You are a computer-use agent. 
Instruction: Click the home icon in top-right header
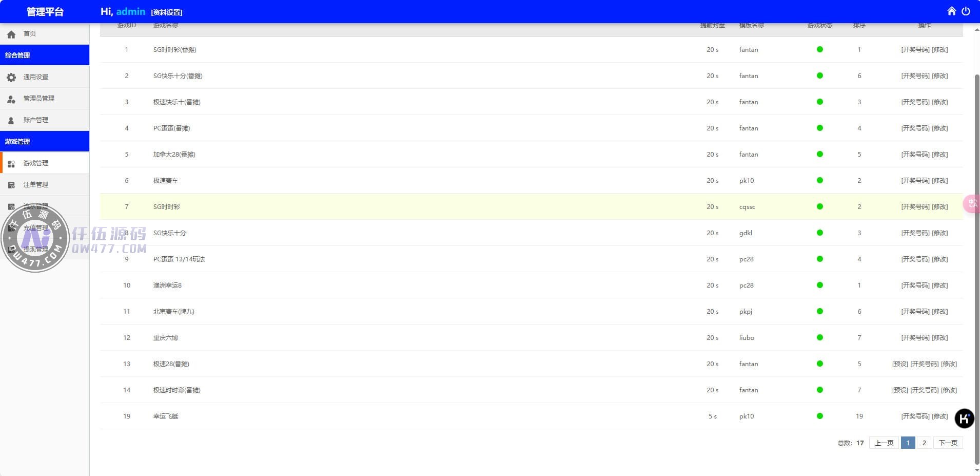click(951, 11)
